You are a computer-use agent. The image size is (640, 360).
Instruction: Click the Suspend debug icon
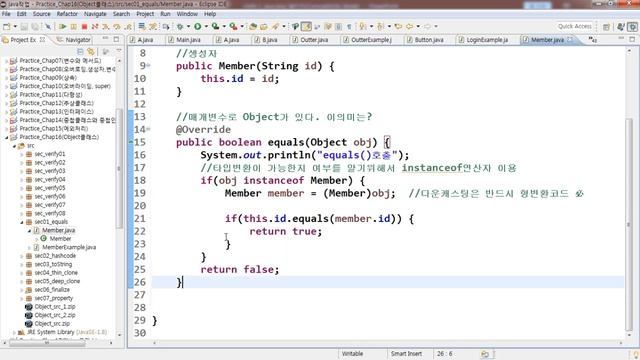[x=73, y=27]
